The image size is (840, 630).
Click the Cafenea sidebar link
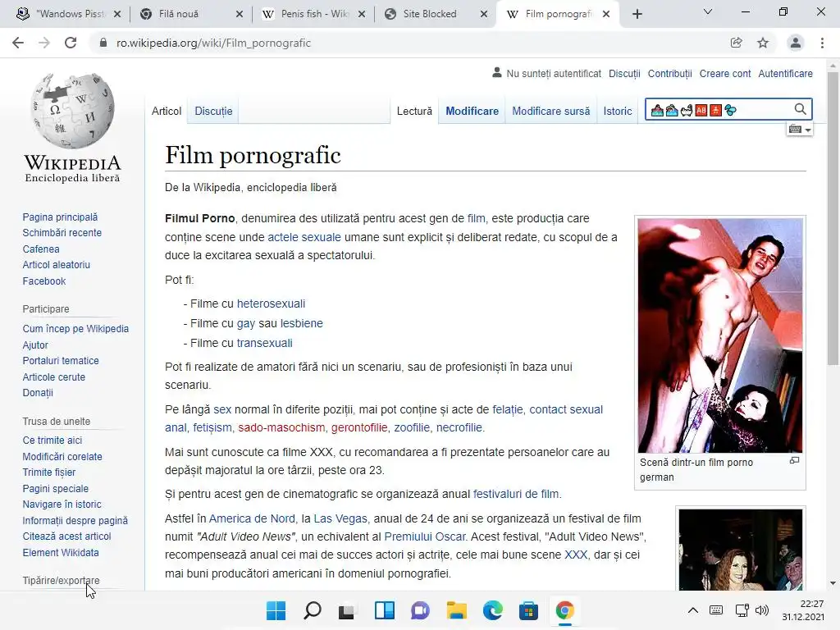click(x=41, y=249)
